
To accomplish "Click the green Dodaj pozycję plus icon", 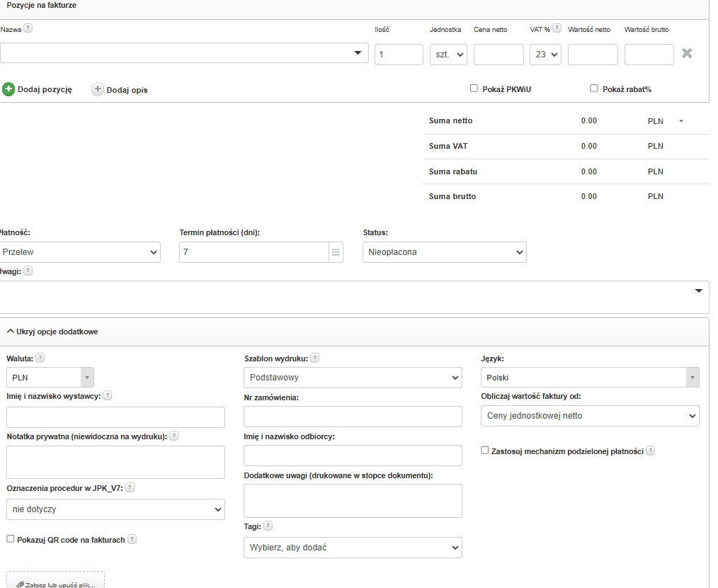I will coord(8,89).
